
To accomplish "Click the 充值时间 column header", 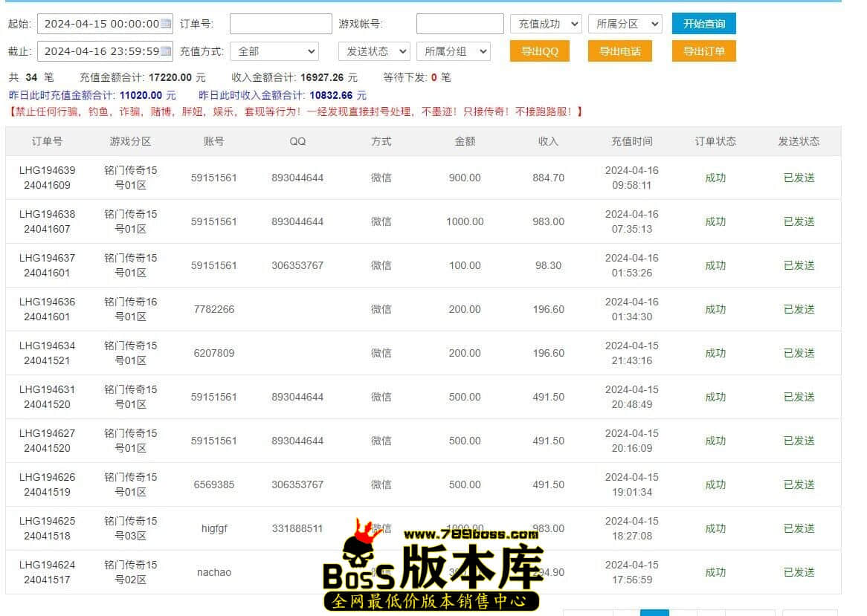I will click(631, 141).
